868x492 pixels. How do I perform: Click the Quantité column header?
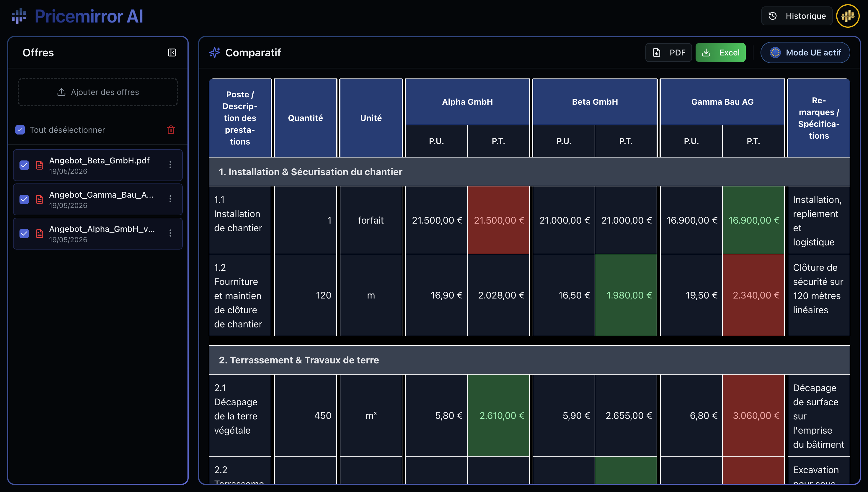305,118
